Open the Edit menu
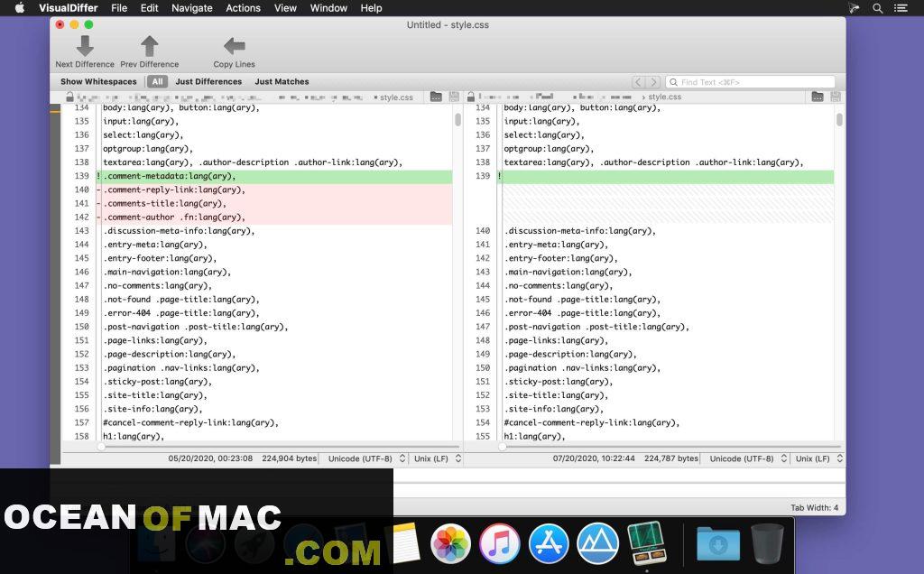The width and height of the screenshot is (924, 574). point(149,8)
